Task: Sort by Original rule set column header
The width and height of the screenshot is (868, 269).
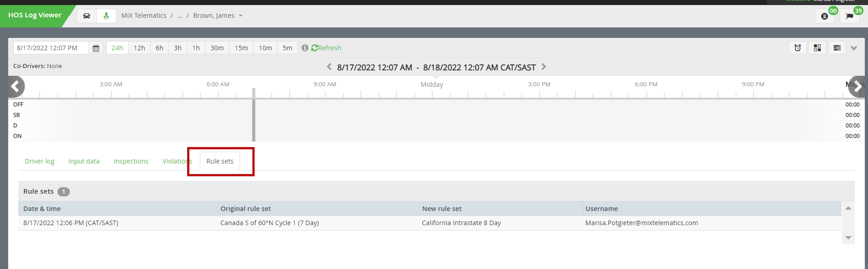Action: coord(318,209)
